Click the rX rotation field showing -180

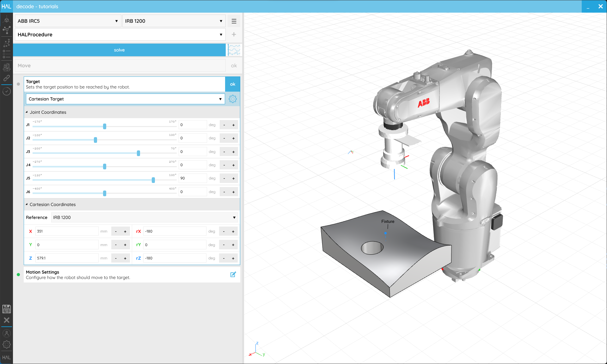tap(175, 231)
